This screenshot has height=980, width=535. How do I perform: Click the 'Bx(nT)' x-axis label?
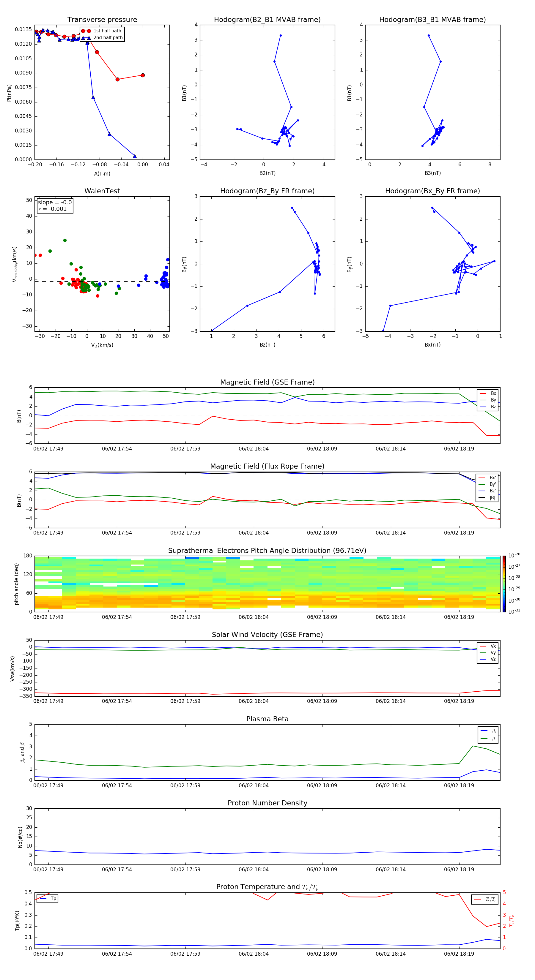(432, 345)
